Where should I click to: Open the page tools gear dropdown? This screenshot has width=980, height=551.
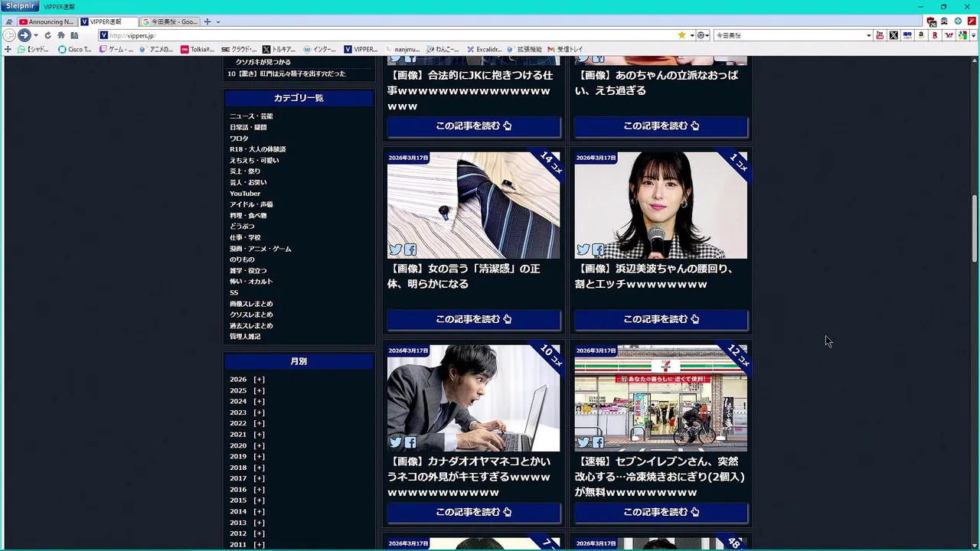click(703, 35)
